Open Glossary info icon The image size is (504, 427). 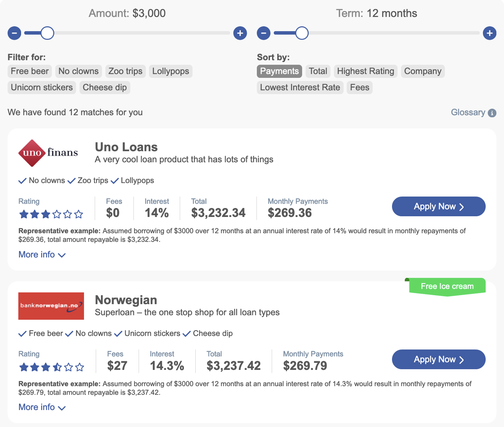492,113
